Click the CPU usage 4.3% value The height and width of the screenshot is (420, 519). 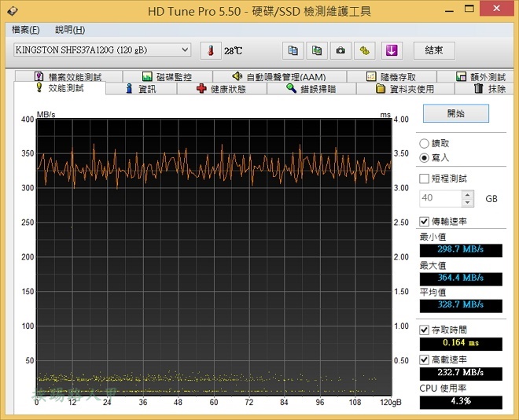coord(461,402)
